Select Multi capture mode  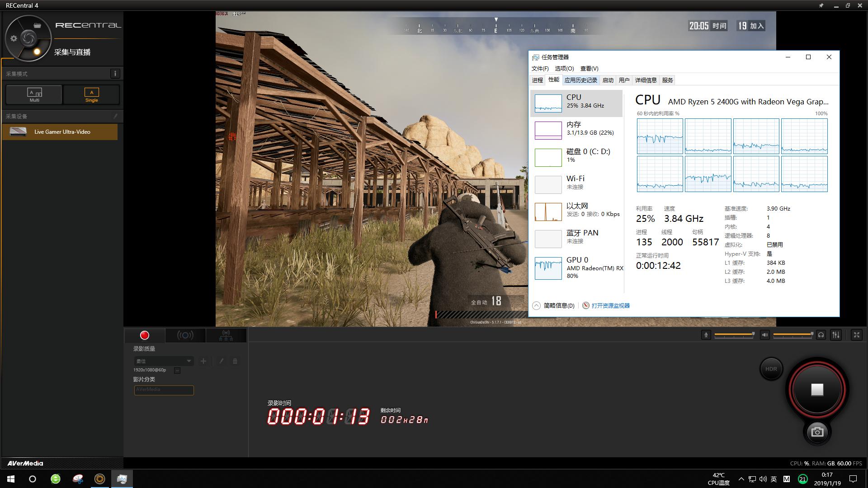point(34,94)
